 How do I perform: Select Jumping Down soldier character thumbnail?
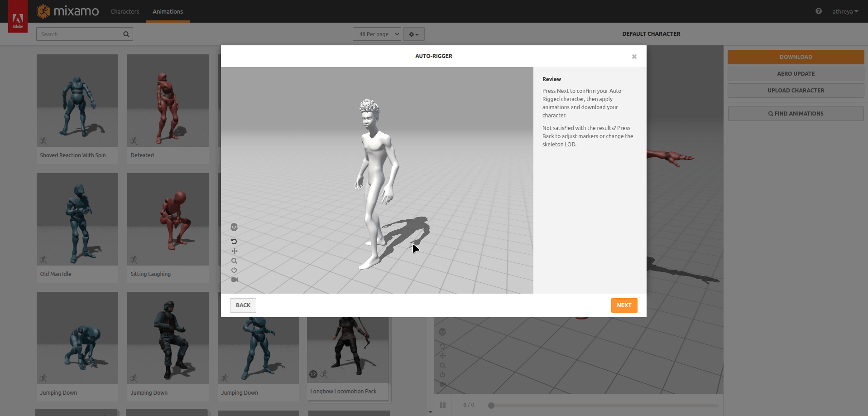tap(168, 338)
